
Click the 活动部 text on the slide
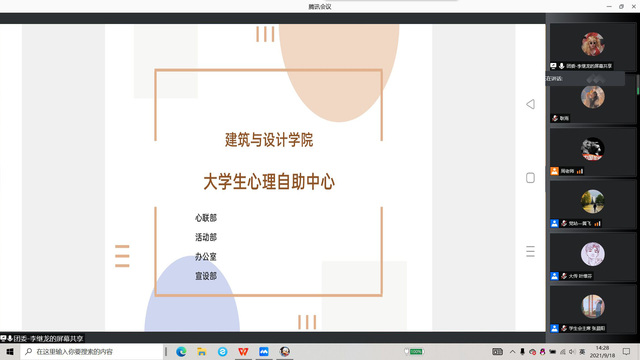206,237
